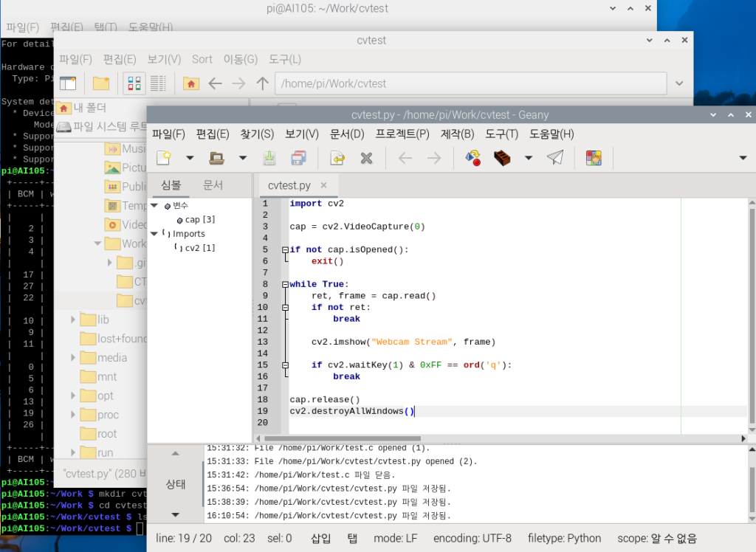Go to home folder in file manager
The width and height of the screenshot is (756, 552).
[191, 83]
